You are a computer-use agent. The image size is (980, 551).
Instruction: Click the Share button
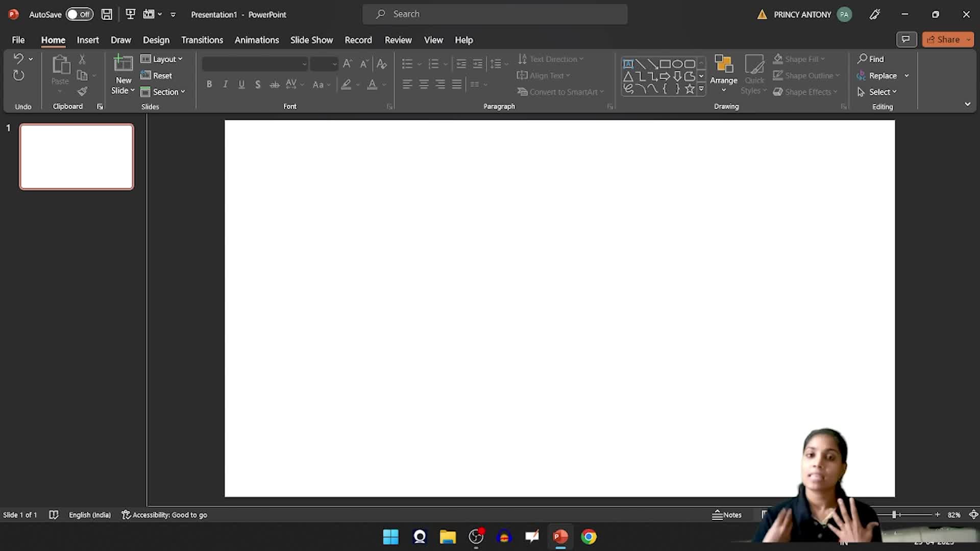tap(943, 39)
